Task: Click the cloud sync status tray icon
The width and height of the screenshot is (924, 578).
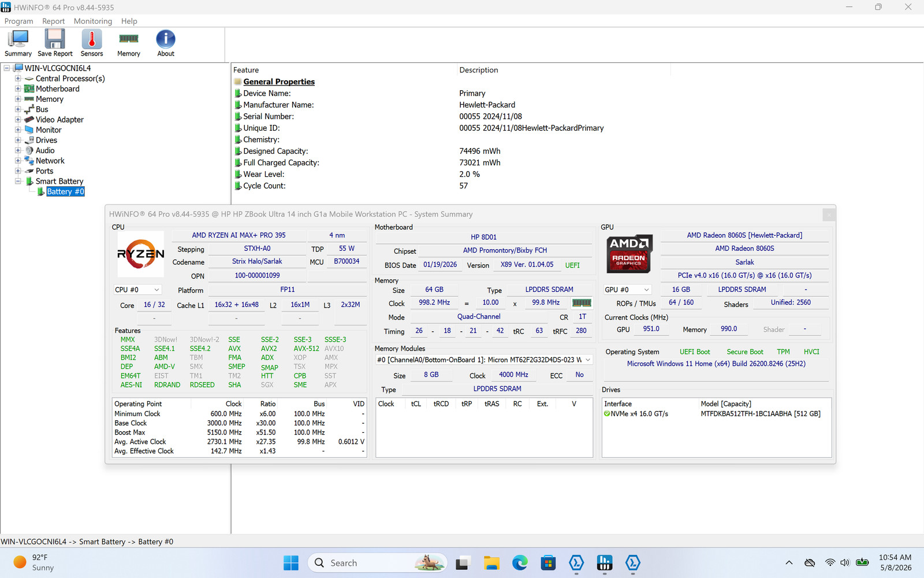Action: point(810,563)
